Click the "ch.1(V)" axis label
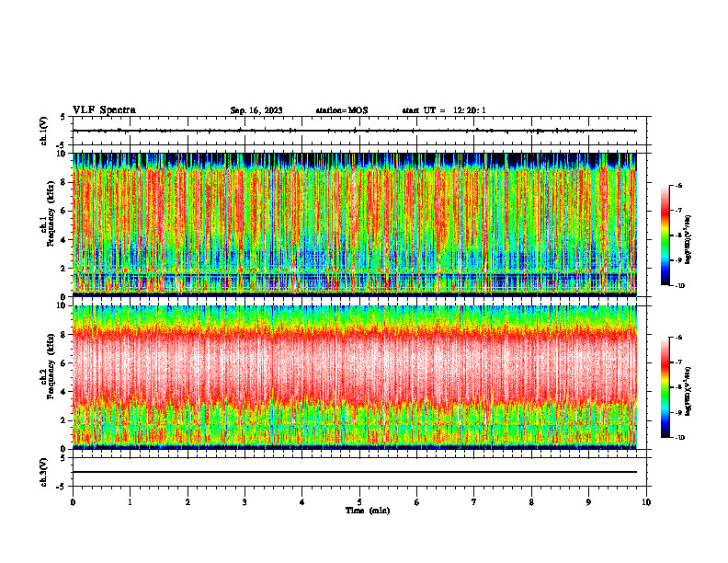This screenshot has height=563, width=728. 44,131
